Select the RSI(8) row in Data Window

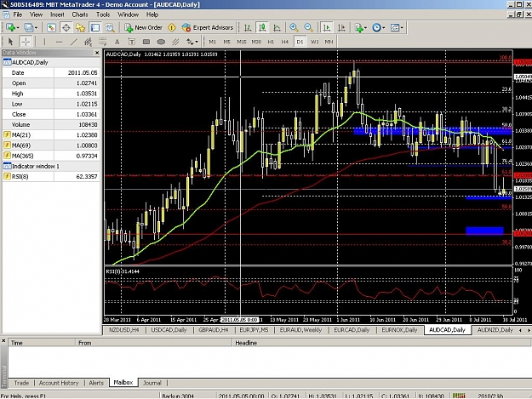click(x=51, y=177)
